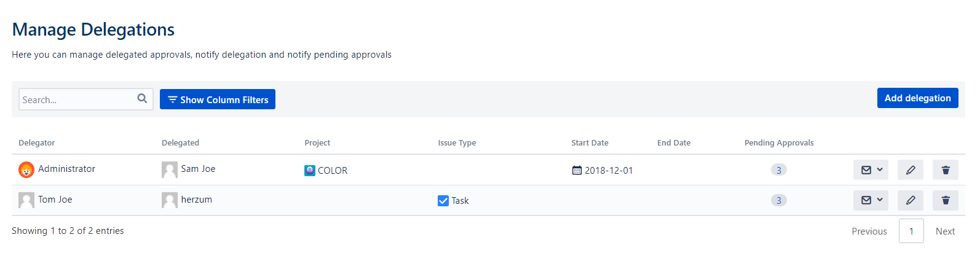Click the COLOR project icon
Screen dimensions: 980x264
310,171
